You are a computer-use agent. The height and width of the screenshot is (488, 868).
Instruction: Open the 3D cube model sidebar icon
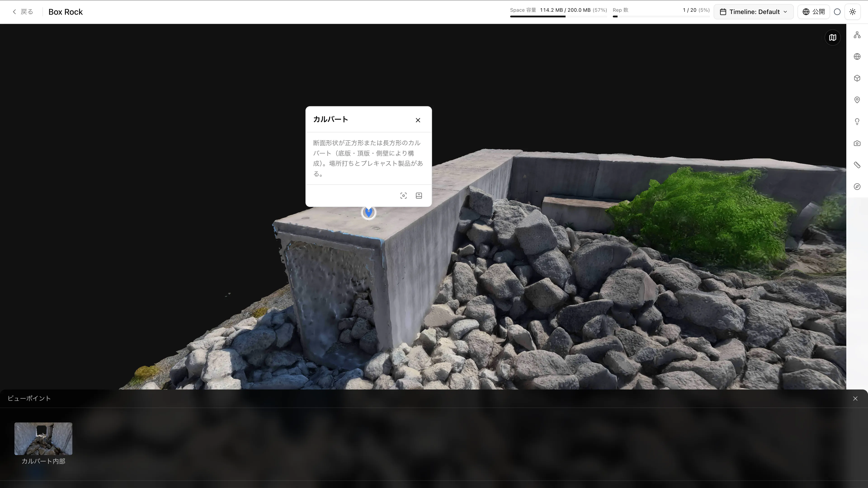pyautogui.click(x=857, y=78)
